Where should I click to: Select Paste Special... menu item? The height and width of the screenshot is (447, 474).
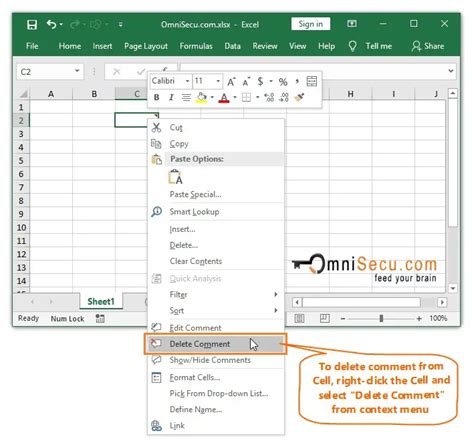click(216, 194)
